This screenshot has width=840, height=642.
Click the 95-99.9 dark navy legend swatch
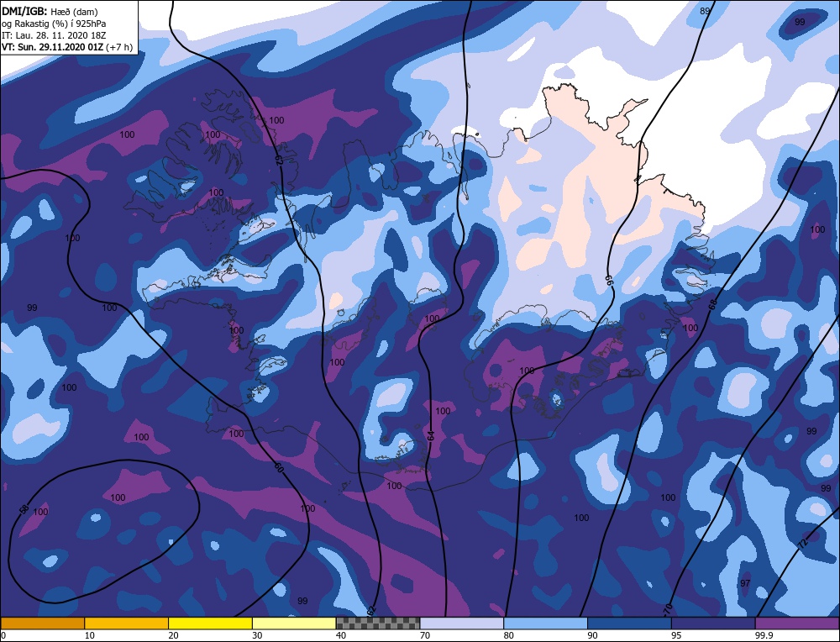click(x=713, y=623)
